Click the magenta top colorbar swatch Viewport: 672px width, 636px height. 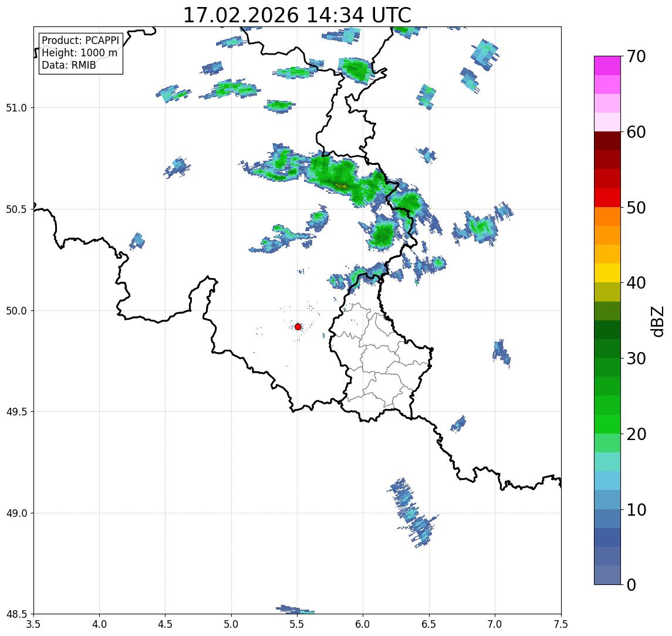pyautogui.click(x=607, y=66)
